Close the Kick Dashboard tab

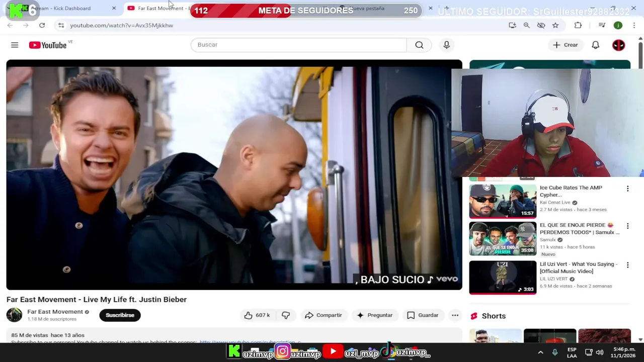point(114,9)
